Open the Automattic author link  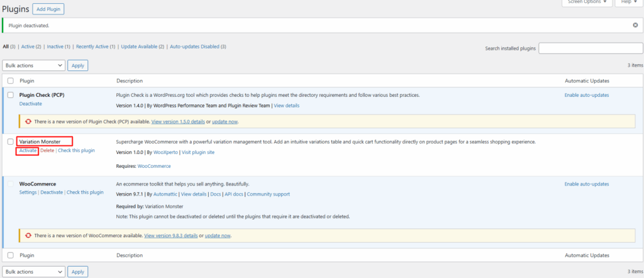(165, 194)
